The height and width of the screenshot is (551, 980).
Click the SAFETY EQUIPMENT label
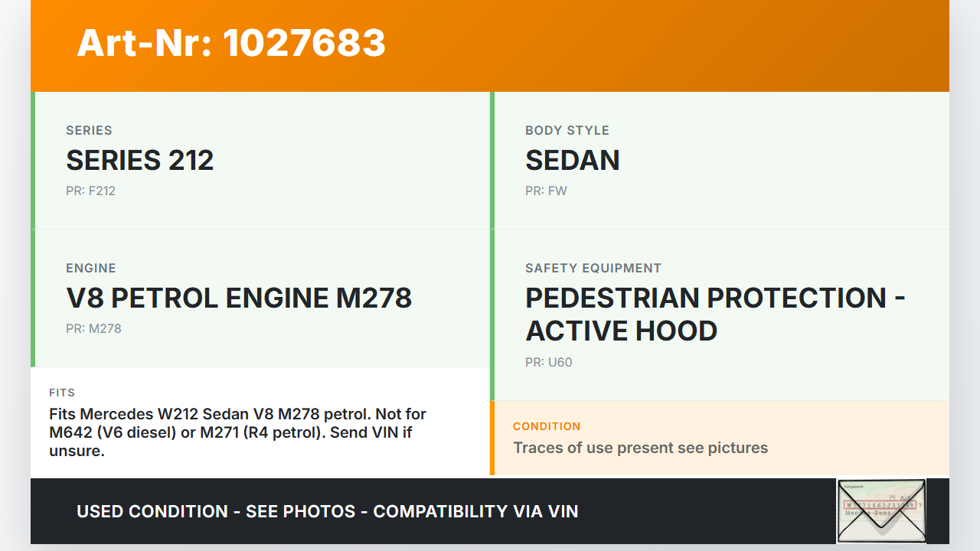pyautogui.click(x=593, y=268)
